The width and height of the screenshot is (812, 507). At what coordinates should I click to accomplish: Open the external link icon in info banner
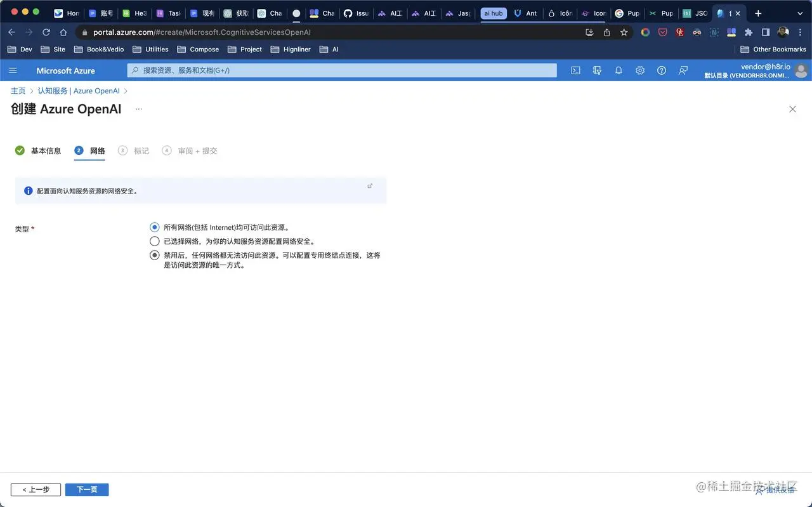point(370,186)
